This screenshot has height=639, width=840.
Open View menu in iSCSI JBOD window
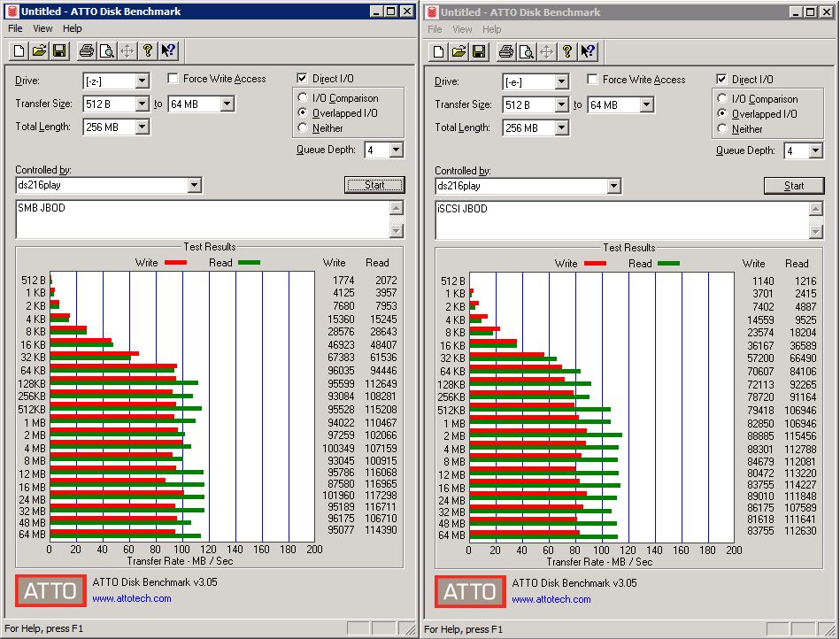pos(462,29)
